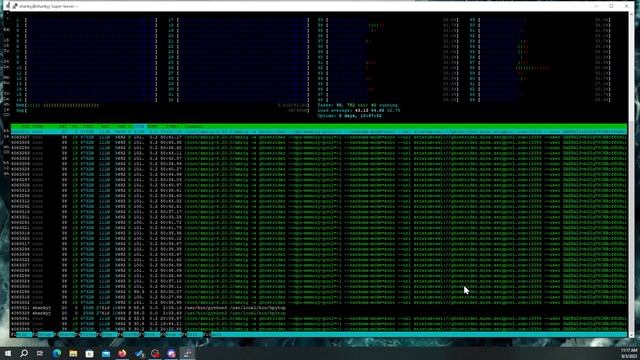Launch Firefox from the taskbar
Screen dimensions: 640x360
pos(122,353)
